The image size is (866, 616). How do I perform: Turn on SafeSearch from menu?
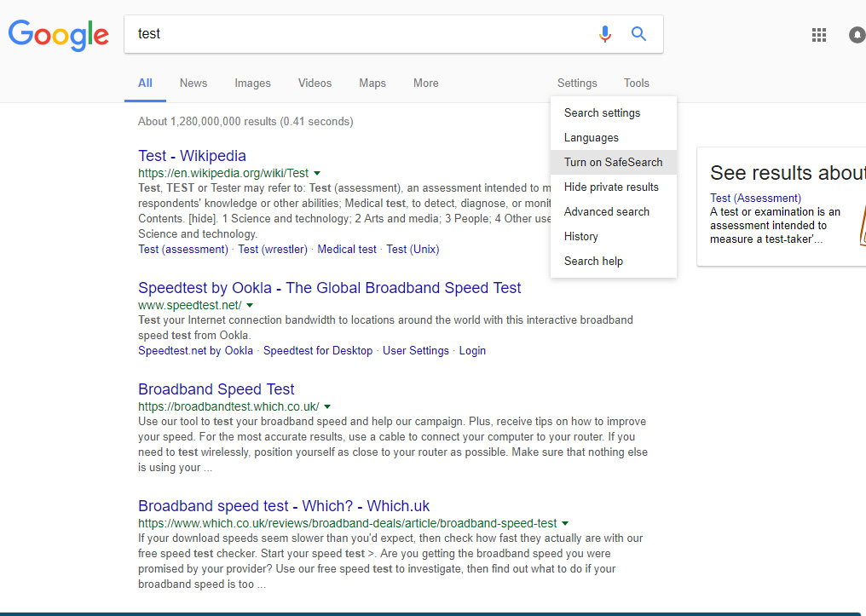coord(614,162)
